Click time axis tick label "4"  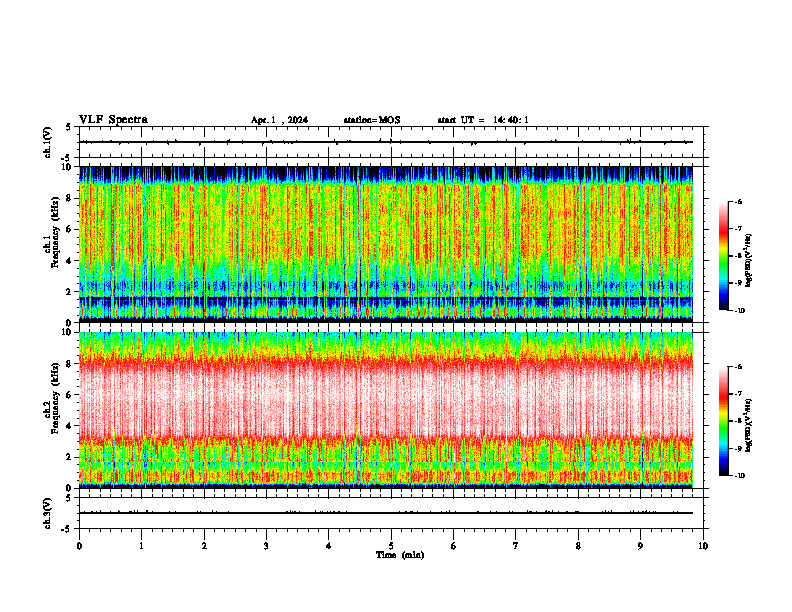tap(329, 546)
